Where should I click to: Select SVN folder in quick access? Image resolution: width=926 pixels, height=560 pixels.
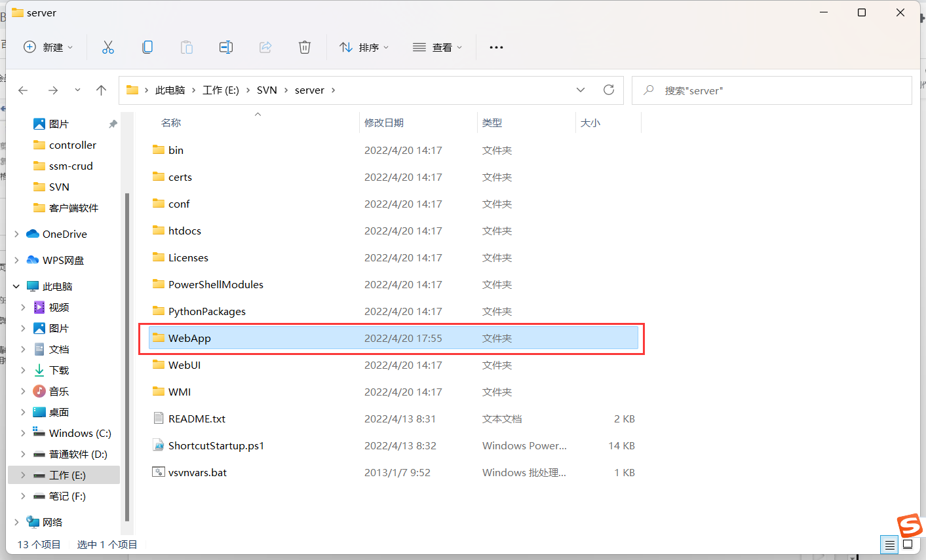59,187
